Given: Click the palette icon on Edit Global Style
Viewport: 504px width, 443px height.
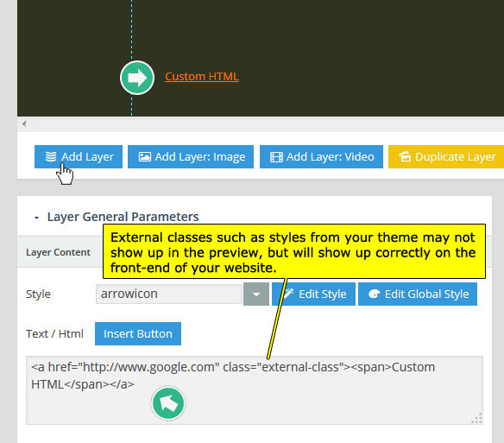Looking at the screenshot, I should [374, 294].
